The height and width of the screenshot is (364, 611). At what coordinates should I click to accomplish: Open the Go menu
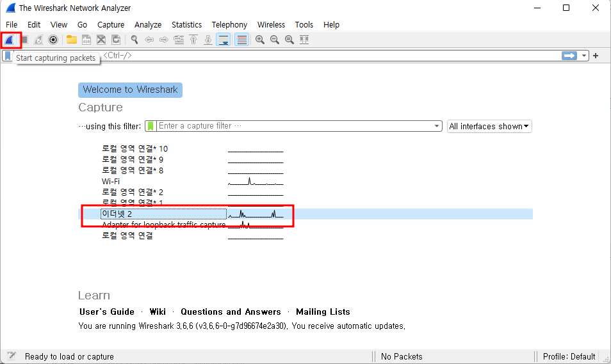pyautogui.click(x=82, y=24)
